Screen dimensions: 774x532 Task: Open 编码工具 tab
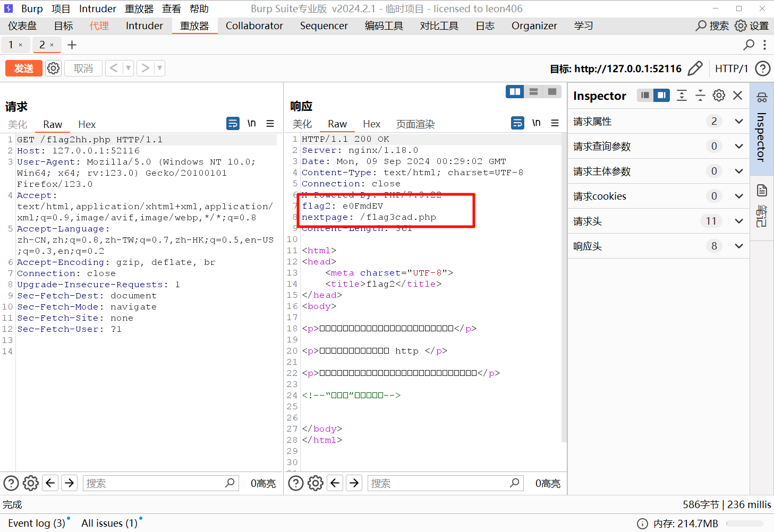coord(384,25)
